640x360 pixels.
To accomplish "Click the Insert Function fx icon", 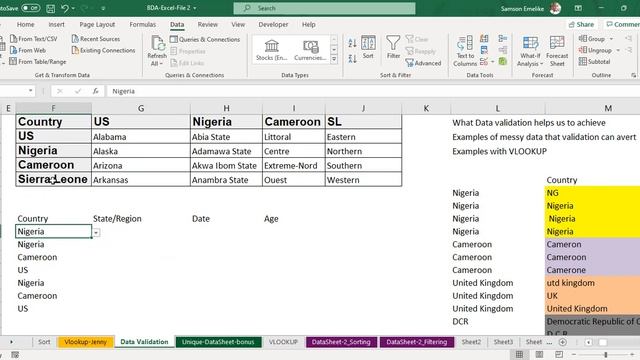I will [x=95, y=91].
